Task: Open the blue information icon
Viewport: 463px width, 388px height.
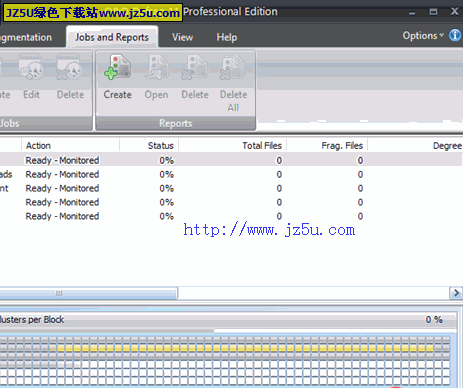Action: [x=455, y=35]
